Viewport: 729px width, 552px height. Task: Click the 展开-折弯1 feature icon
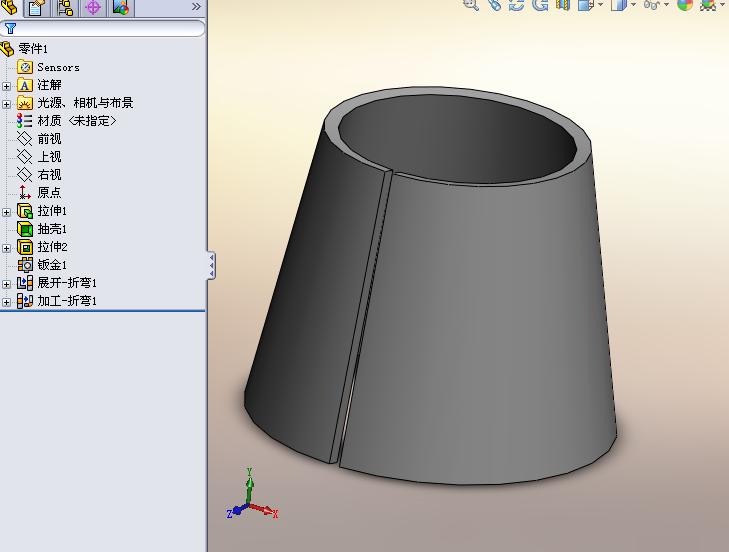click(x=25, y=283)
